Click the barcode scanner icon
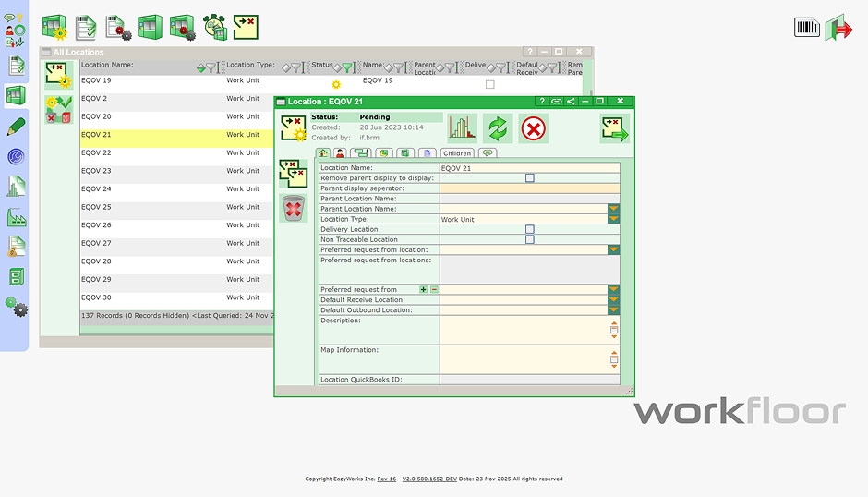The image size is (868, 497). click(806, 27)
